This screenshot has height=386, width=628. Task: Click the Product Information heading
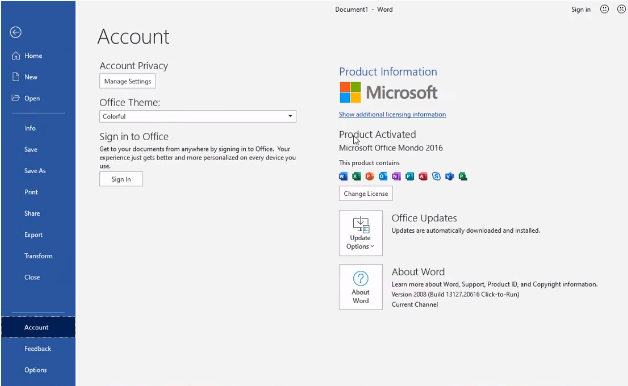[388, 72]
